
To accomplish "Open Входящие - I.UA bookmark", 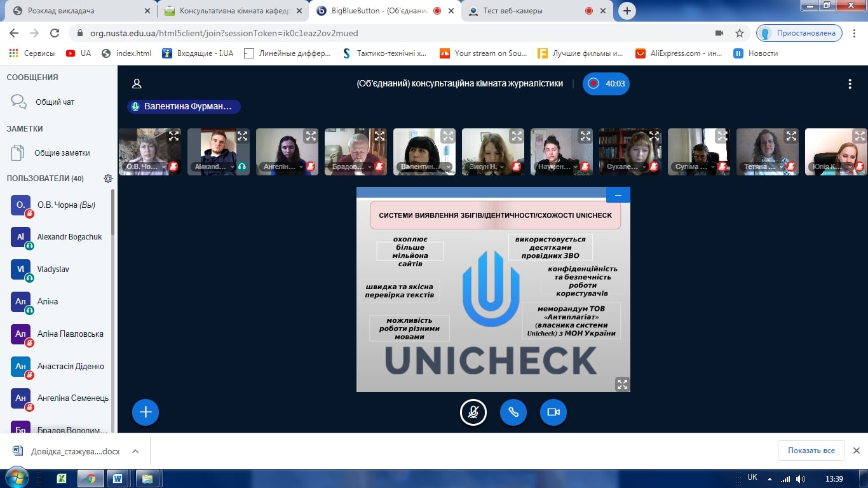I will [x=198, y=53].
